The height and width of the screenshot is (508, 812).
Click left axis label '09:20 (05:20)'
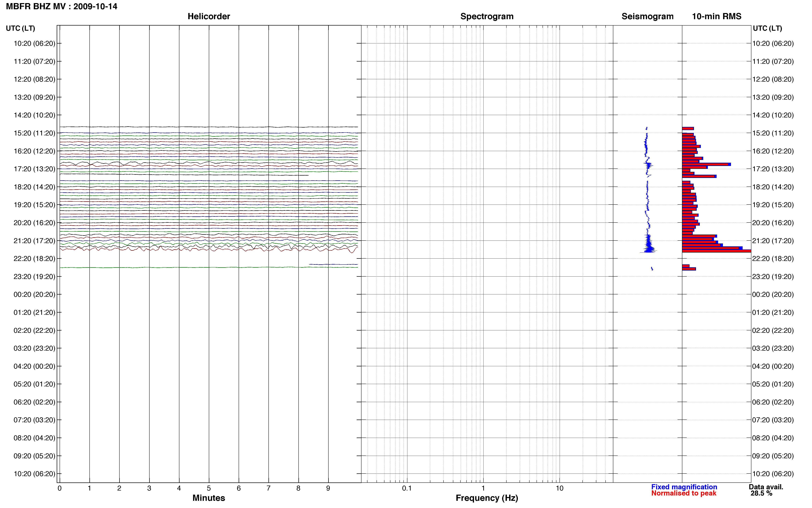pos(35,456)
